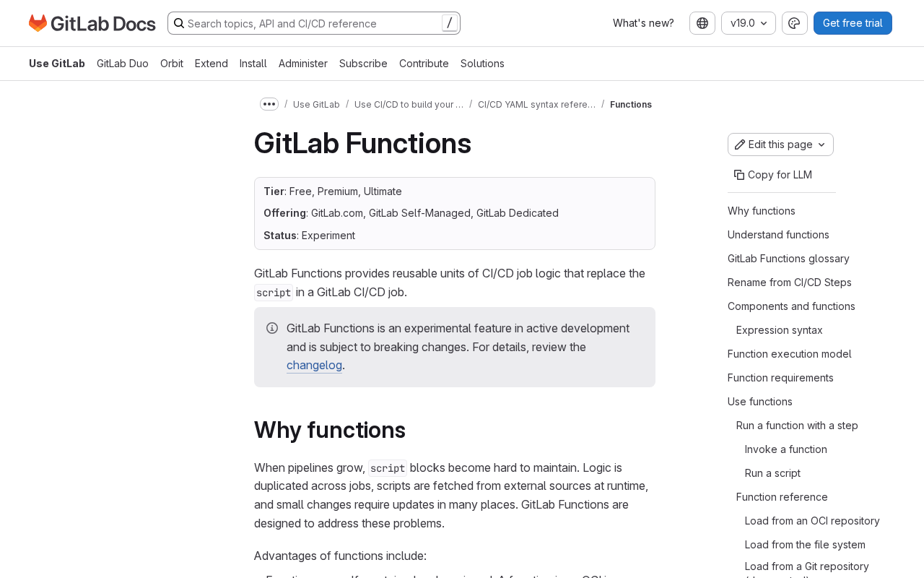Viewport: 924px width, 578px height.
Task: Open the Contribute nav tab
Action: 424,64
